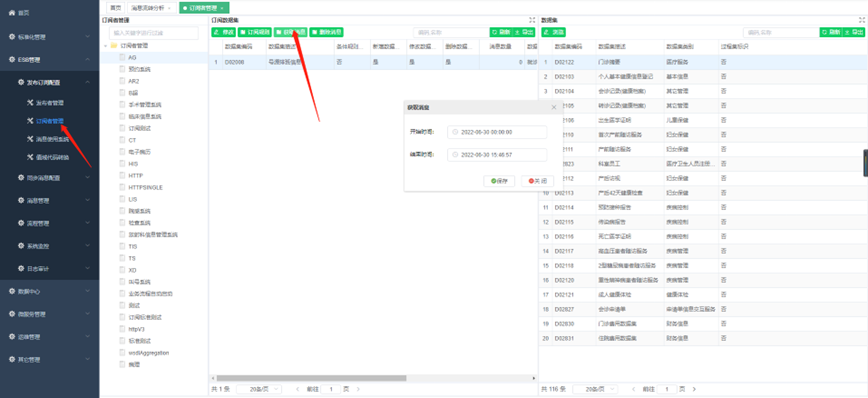Viewport: 868px width, 398px height.
Task: Select httpV3 in subscriber tree
Action: click(x=136, y=329)
